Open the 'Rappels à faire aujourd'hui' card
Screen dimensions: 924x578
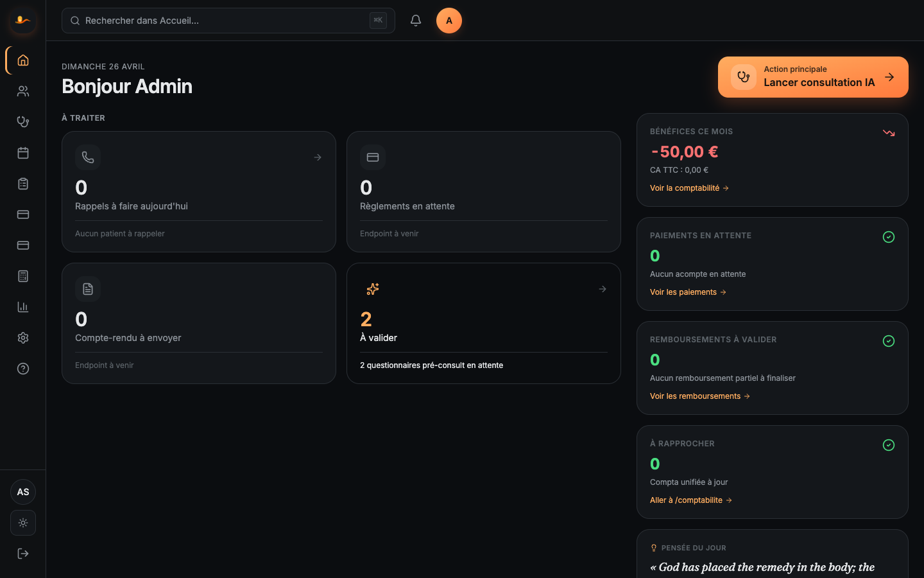coord(199,191)
